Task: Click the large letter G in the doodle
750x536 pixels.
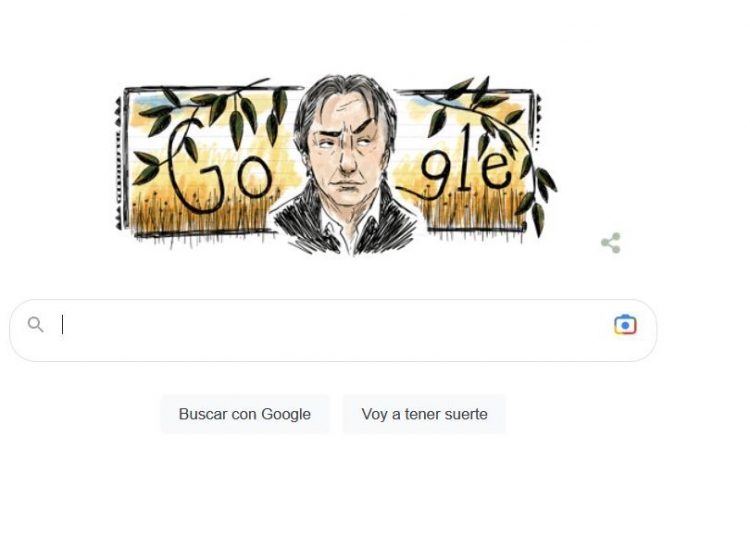Action: 194,165
